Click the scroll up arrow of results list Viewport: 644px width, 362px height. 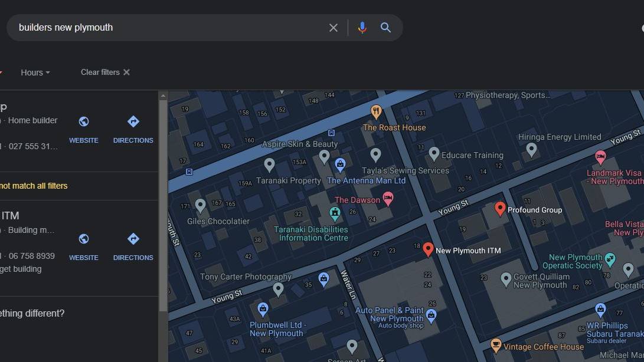[163, 96]
